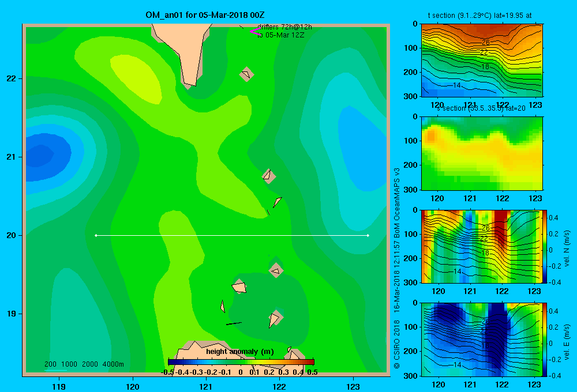
Task: Select the left endpoint of the white section line
Action: coord(96,235)
